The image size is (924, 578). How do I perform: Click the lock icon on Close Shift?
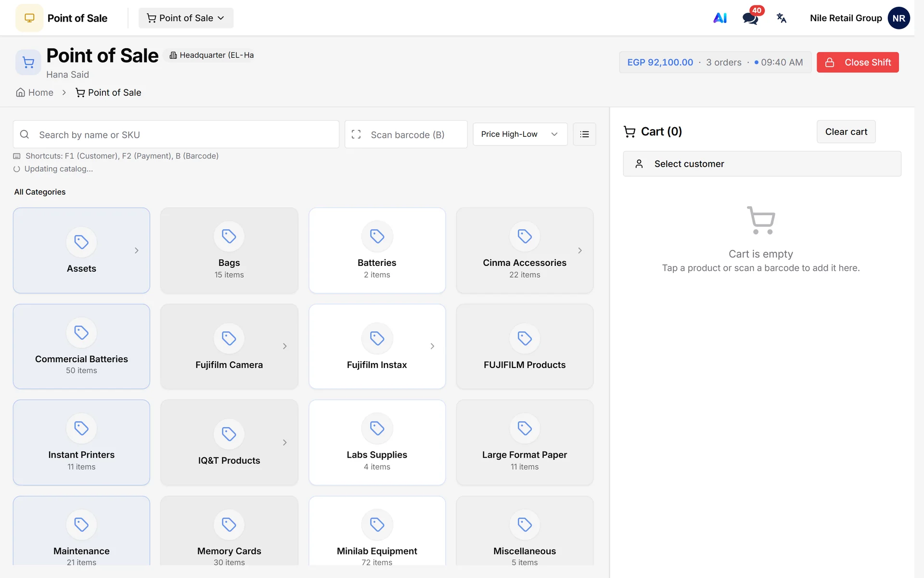(x=830, y=63)
